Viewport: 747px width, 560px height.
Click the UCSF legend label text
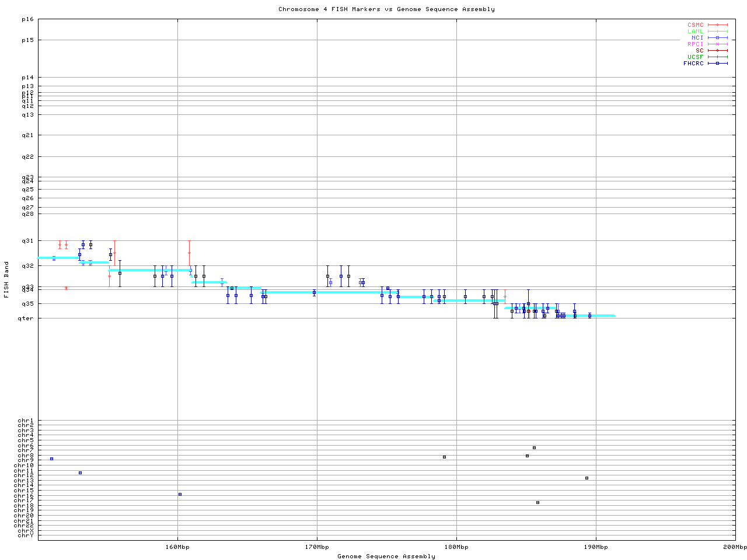tap(695, 57)
